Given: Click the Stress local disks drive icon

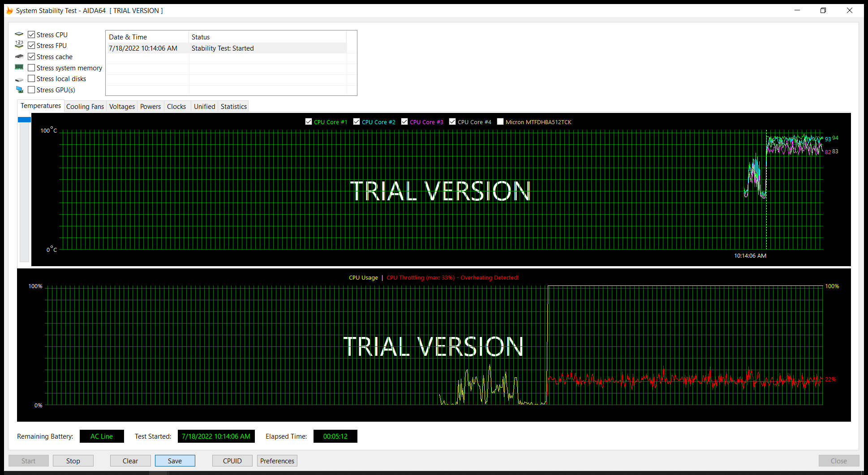Looking at the screenshot, I should pos(19,80).
